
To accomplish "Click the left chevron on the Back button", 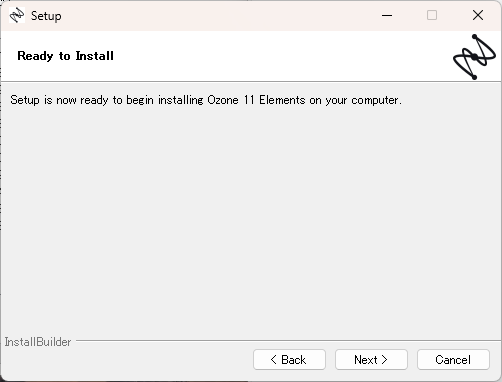I will pos(273,360).
